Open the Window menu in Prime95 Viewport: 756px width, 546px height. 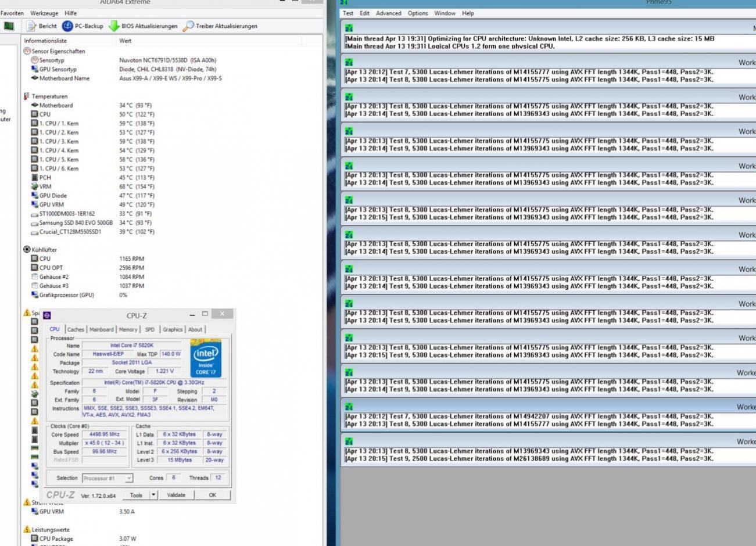[x=445, y=13]
